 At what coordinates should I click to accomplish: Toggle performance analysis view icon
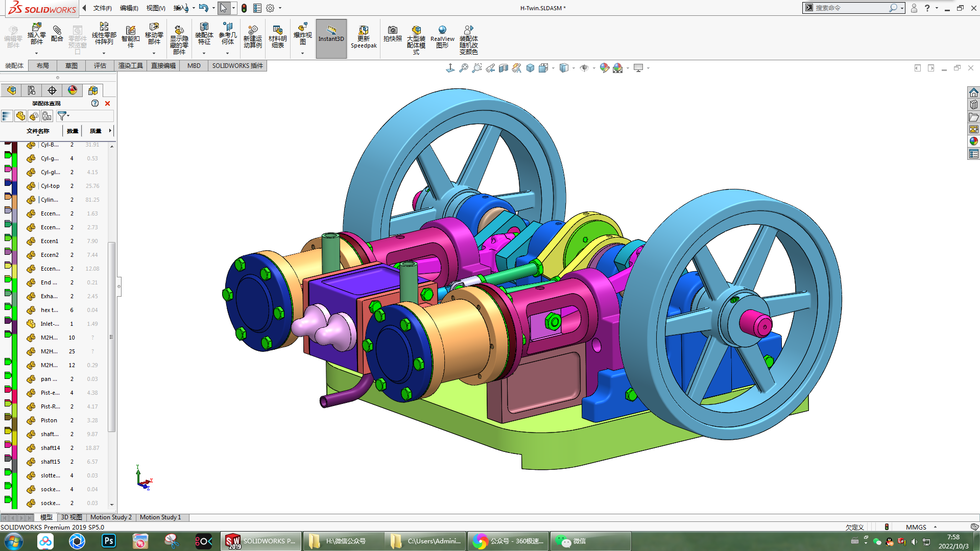(x=47, y=116)
